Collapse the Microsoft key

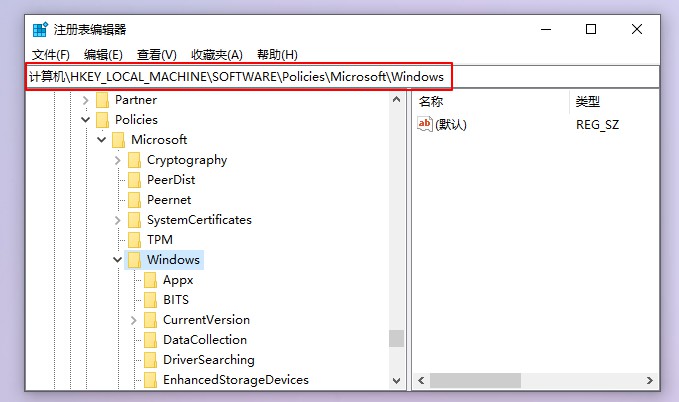(x=101, y=139)
